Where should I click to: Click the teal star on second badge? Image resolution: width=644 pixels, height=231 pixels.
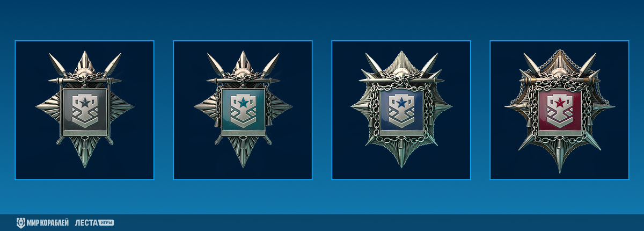(x=243, y=102)
